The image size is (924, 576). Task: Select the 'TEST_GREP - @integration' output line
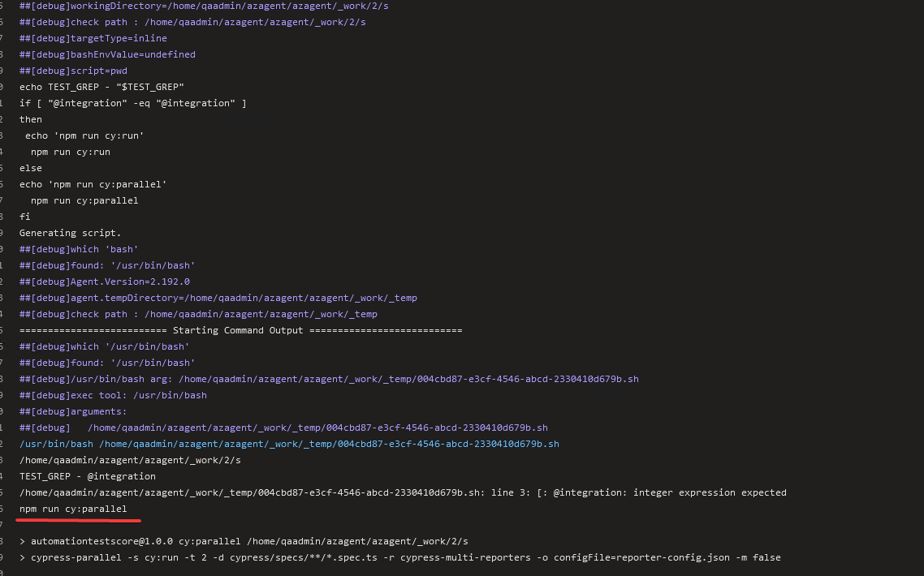(x=87, y=476)
